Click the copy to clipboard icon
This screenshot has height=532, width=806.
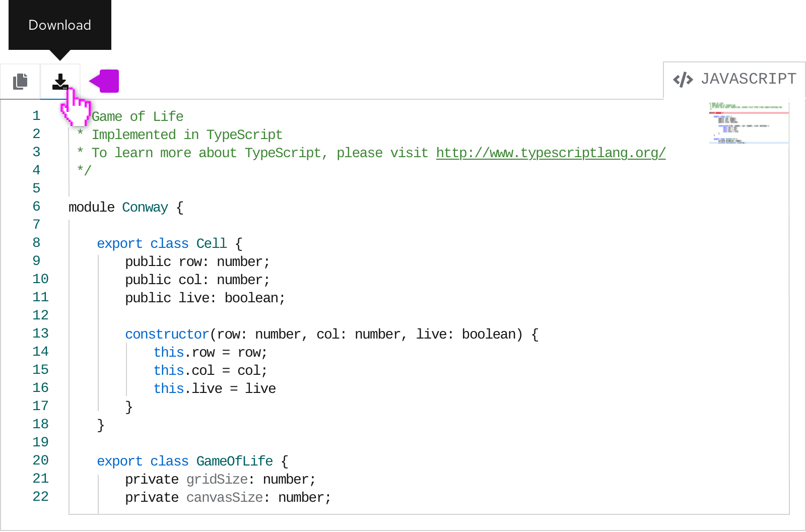20,81
